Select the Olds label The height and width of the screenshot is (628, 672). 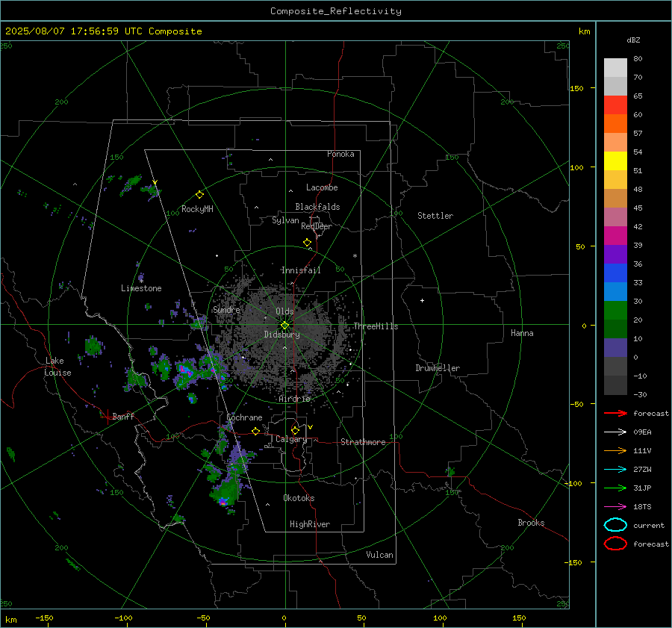(x=284, y=311)
